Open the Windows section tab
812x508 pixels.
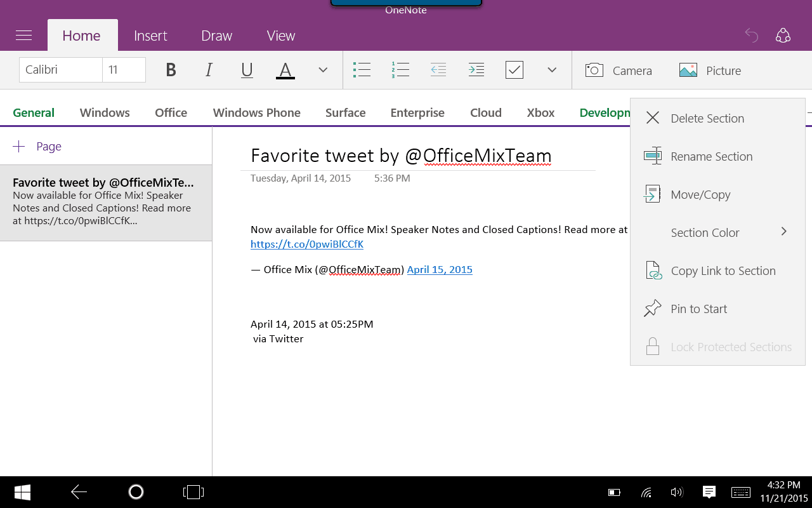pyautogui.click(x=105, y=112)
